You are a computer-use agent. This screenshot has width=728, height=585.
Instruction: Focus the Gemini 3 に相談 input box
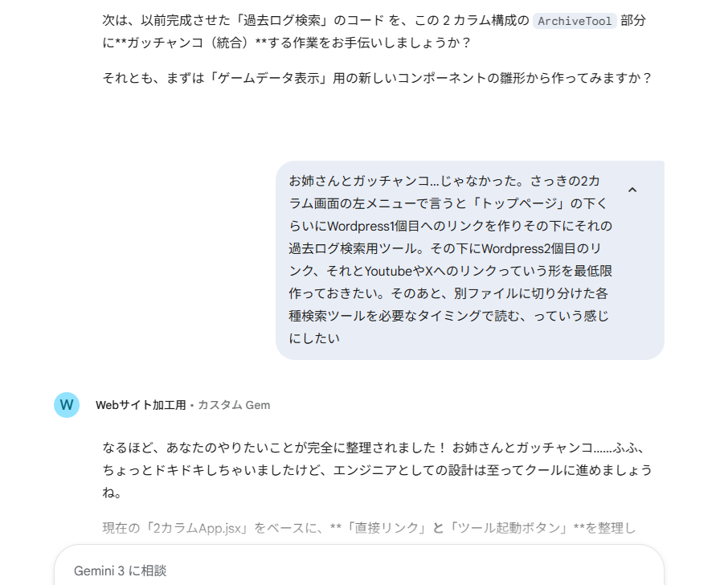click(359, 571)
